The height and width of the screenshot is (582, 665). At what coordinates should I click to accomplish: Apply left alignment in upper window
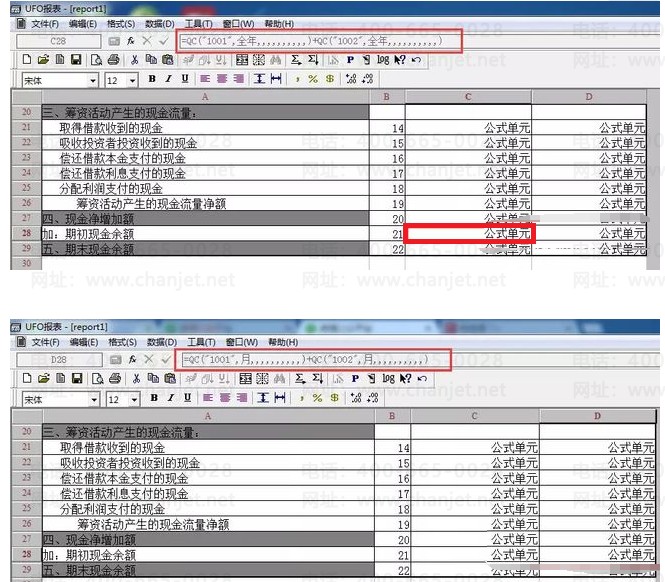(x=205, y=78)
